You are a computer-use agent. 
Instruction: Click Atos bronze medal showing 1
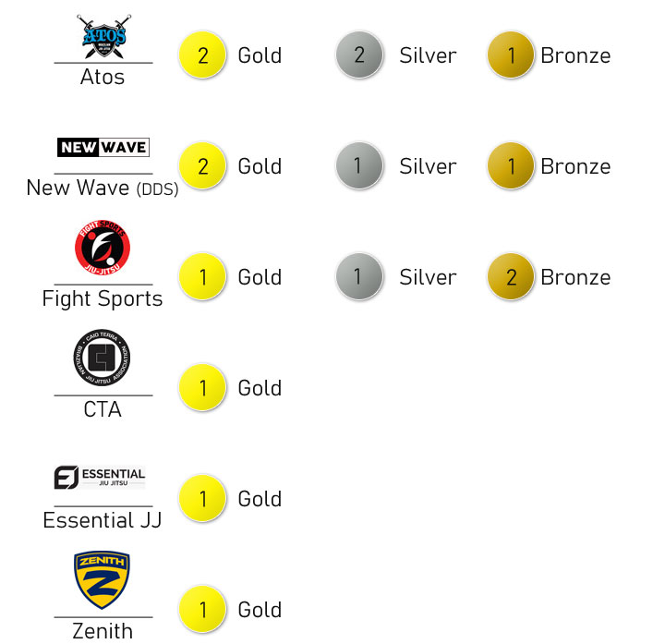511,55
